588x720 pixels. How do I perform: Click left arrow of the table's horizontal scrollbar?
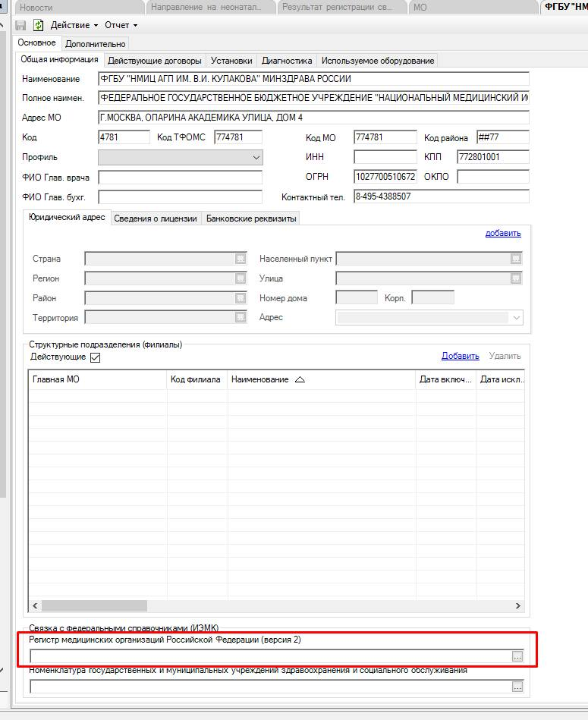pyautogui.click(x=35, y=605)
